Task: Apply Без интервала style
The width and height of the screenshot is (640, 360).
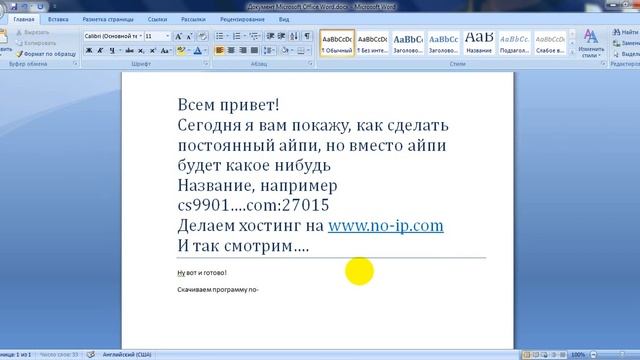Action: (x=372, y=43)
